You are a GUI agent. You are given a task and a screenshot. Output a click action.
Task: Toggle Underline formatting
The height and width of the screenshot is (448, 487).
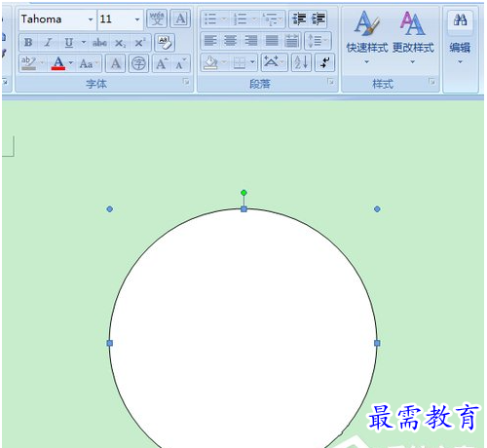pyautogui.click(x=69, y=42)
